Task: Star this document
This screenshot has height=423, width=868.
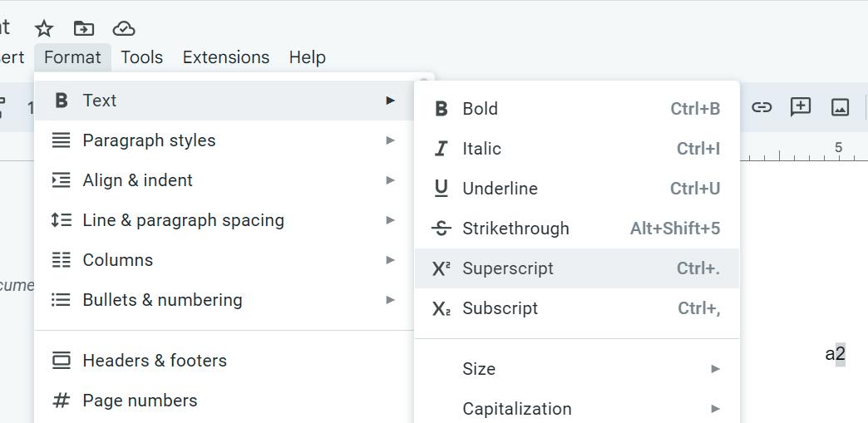Action: (44, 28)
